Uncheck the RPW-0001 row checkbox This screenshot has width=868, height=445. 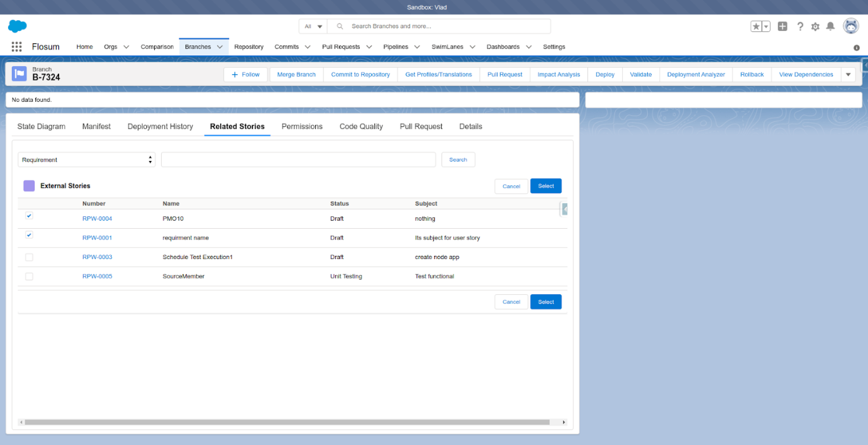click(x=29, y=235)
